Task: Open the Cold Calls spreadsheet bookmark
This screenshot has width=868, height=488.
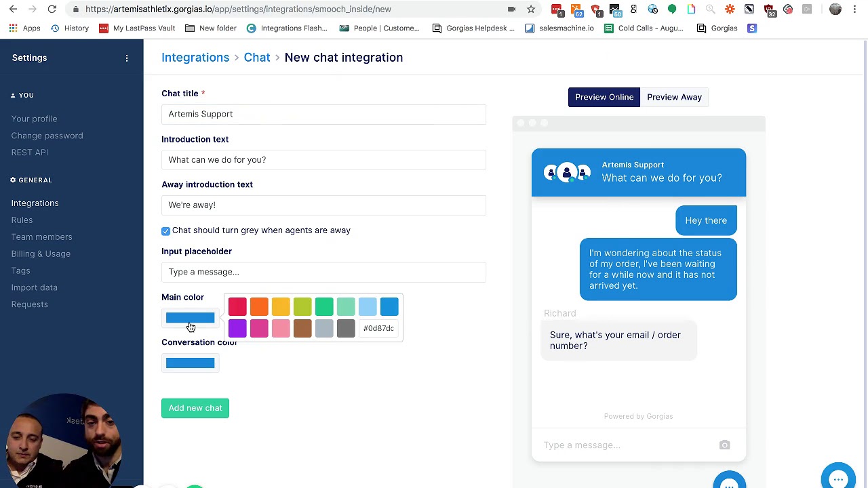Action: (644, 28)
